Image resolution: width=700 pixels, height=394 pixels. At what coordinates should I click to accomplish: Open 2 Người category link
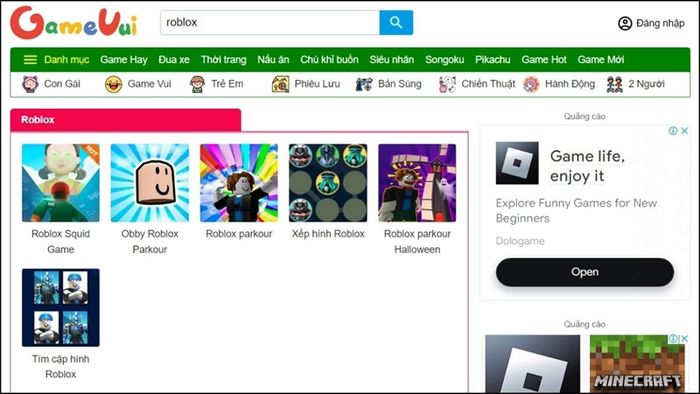pyautogui.click(x=646, y=84)
